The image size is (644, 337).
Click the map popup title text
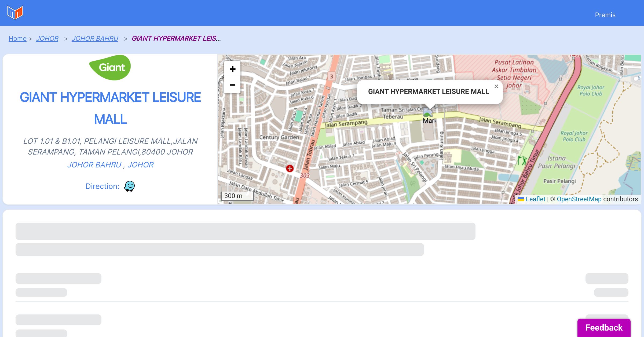click(429, 92)
